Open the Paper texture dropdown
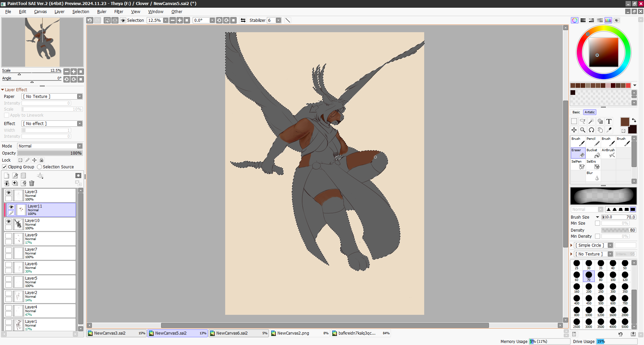Screen dimensions: 644x345 pos(52,97)
